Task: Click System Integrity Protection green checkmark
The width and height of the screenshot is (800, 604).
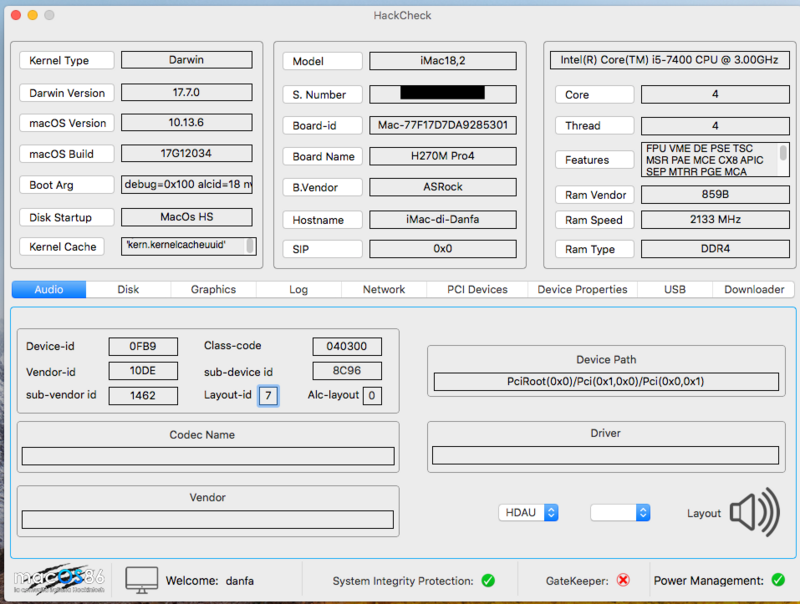Action: pos(488,580)
